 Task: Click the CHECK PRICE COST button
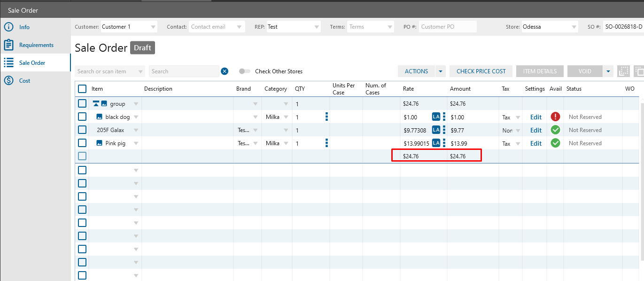click(x=481, y=71)
